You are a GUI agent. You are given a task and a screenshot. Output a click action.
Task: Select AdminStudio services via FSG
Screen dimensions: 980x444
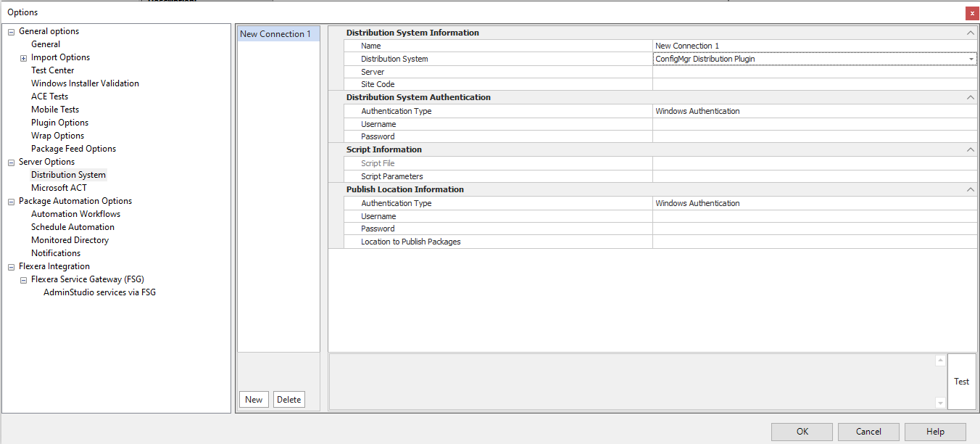click(99, 292)
